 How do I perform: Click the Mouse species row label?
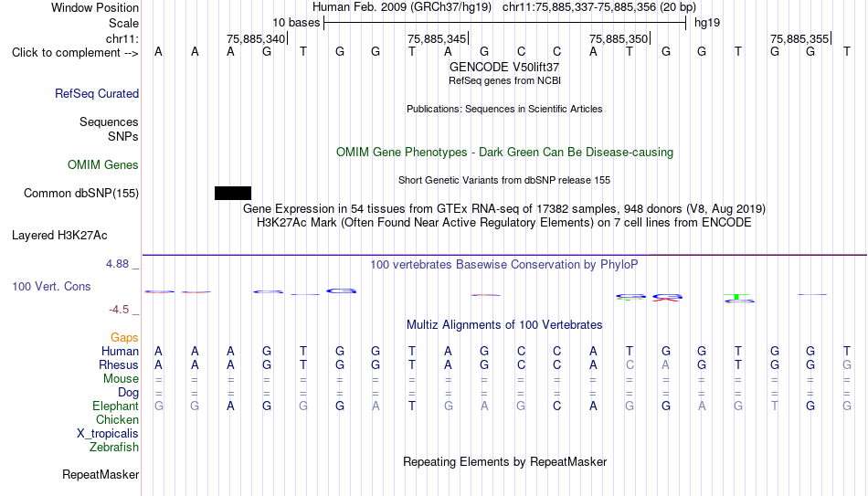pyautogui.click(x=122, y=379)
